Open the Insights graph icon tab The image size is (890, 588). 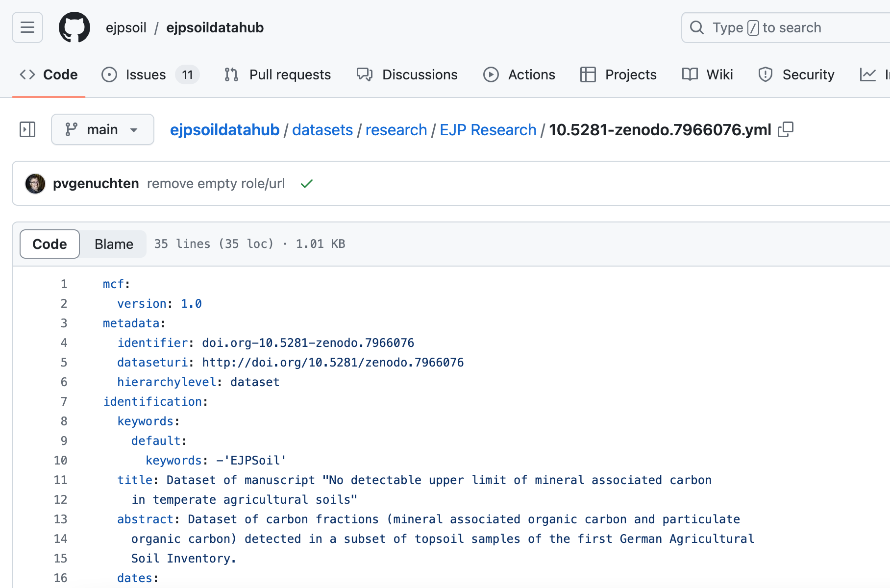point(868,74)
